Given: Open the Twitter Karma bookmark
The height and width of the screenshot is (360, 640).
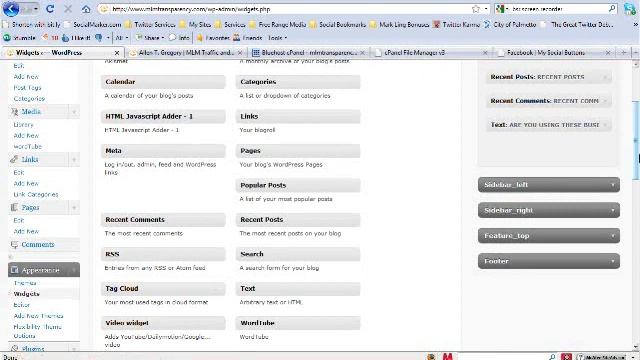Looking at the screenshot, I should (457, 24).
